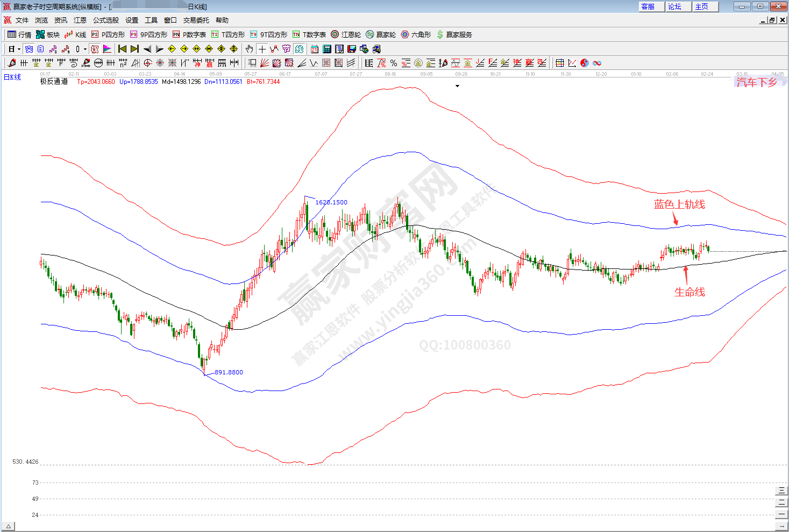Click the 赢家服务 dollar-sign button
Screen dimensions: 789x532
click(454, 34)
